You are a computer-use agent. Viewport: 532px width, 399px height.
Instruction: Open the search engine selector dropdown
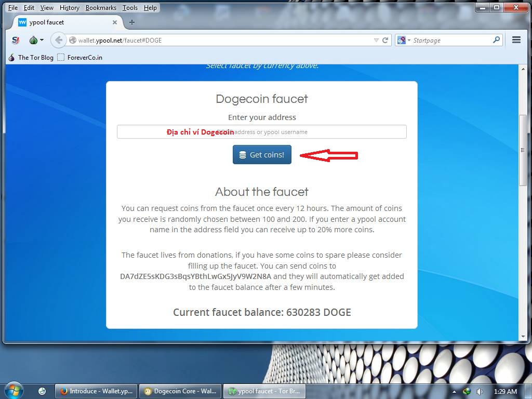coord(404,41)
